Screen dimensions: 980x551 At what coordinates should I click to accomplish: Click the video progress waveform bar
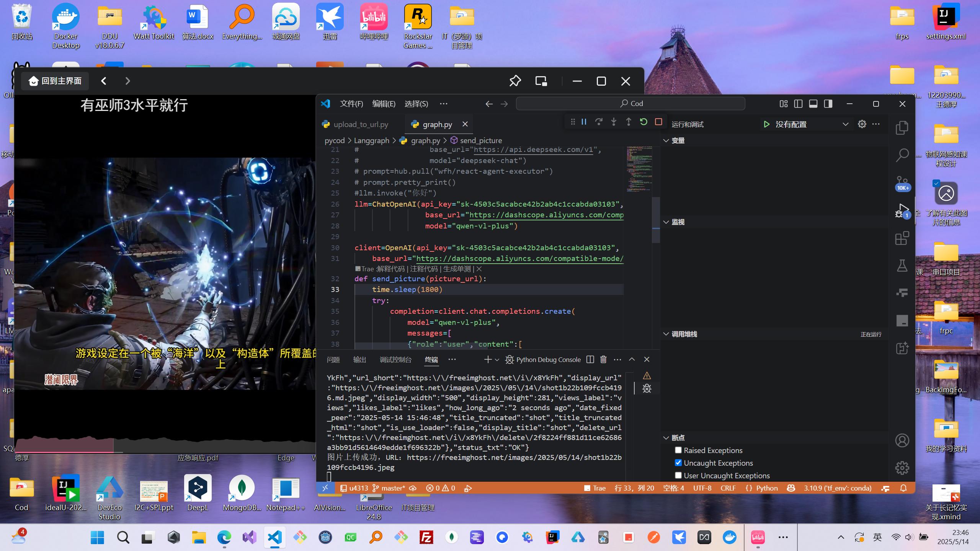(165, 445)
